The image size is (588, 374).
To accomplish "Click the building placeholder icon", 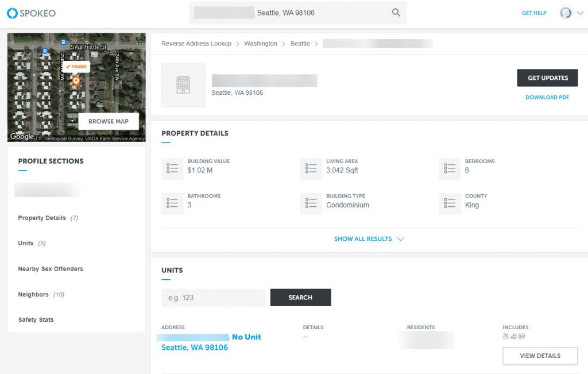I will [183, 85].
